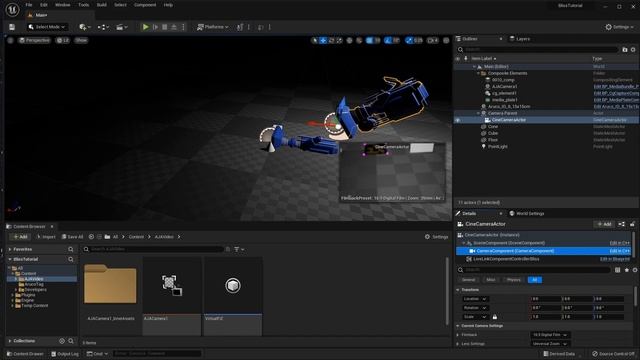Click the Outliner pin column header icon

coord(466,59)
